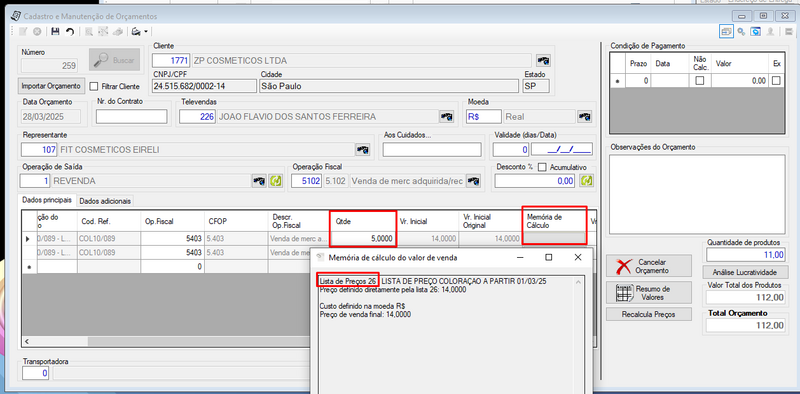Check the Não Calc. box in payment row

700,81
